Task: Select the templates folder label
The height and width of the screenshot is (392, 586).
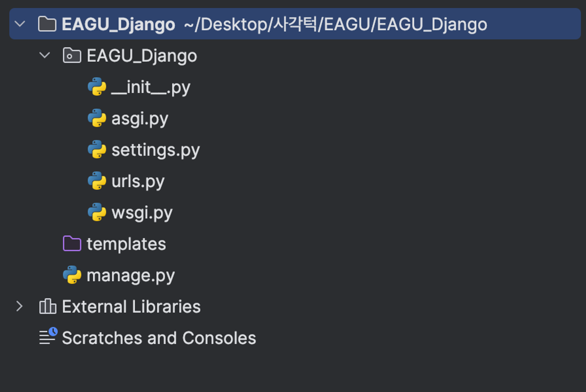Action: (x=126, y=244)
